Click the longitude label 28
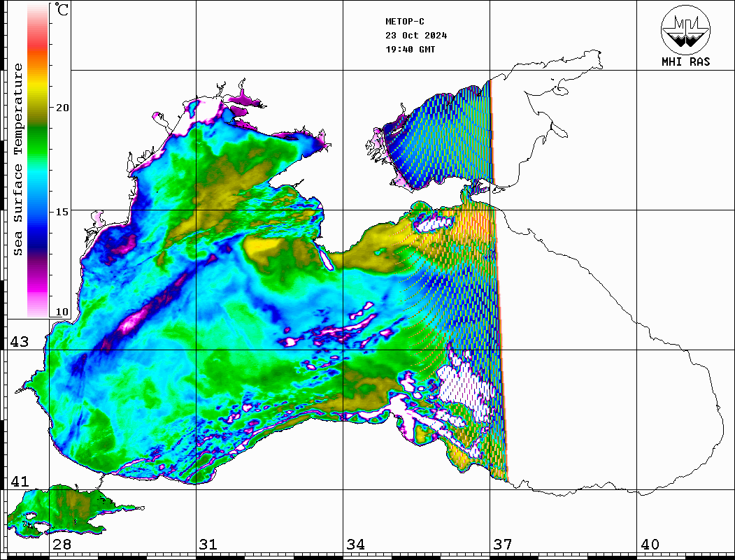The width and height of the screenshot is (735, 560). tap(62, 545)
